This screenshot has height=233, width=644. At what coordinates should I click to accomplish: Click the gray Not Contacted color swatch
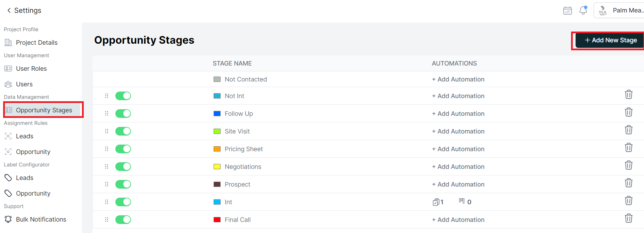point(217,79)
